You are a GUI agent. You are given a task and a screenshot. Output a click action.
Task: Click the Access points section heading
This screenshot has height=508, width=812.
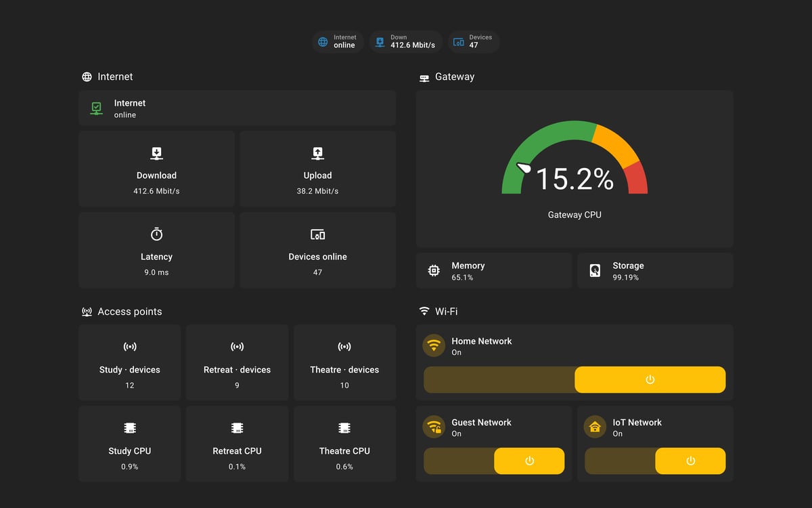(x=130, y=312)
